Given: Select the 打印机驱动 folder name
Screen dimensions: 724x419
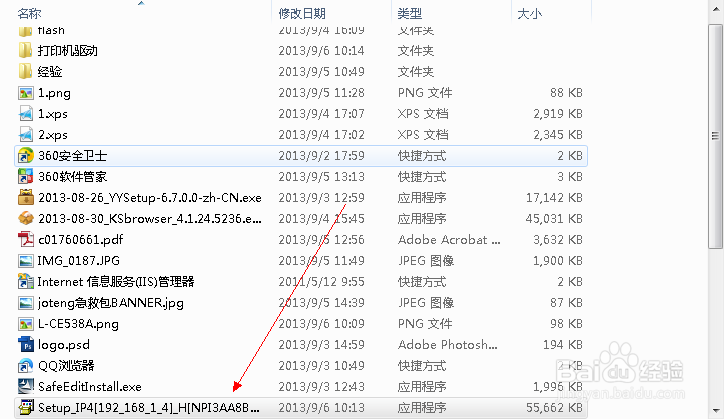Looking at the screenshot, I should point(67,50).
